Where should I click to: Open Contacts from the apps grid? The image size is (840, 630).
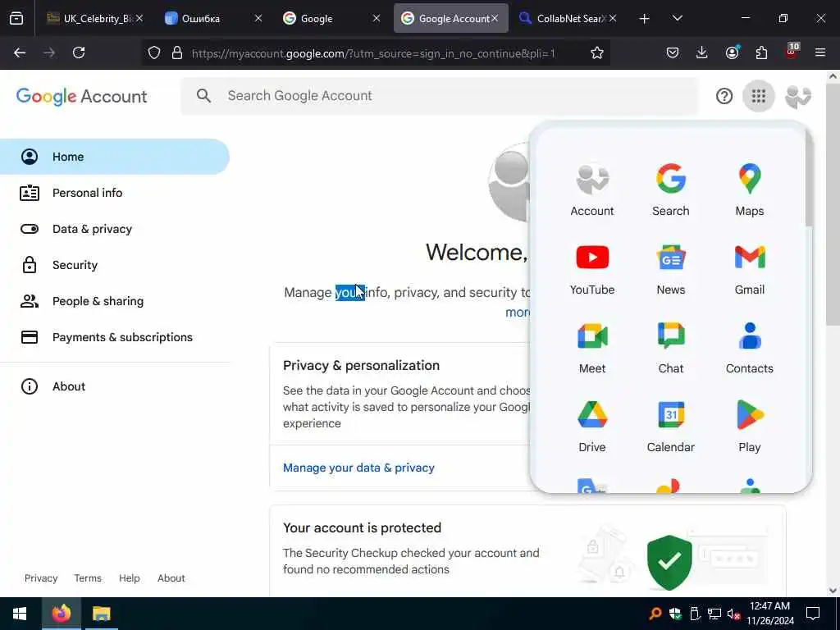[x=750, y=348]
